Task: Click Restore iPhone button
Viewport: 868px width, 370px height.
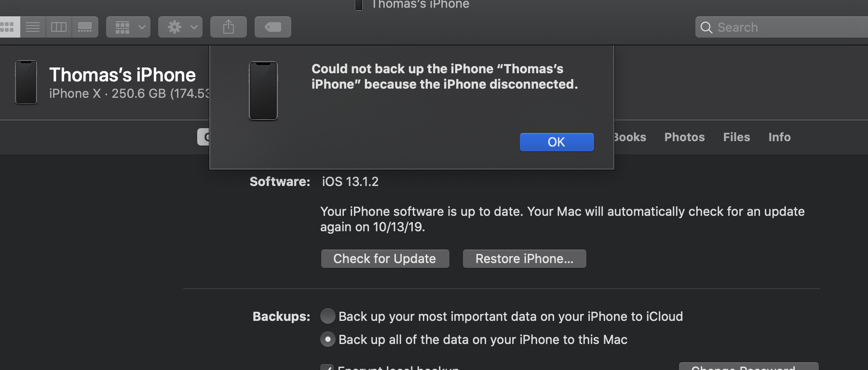Action: [524, 259]
